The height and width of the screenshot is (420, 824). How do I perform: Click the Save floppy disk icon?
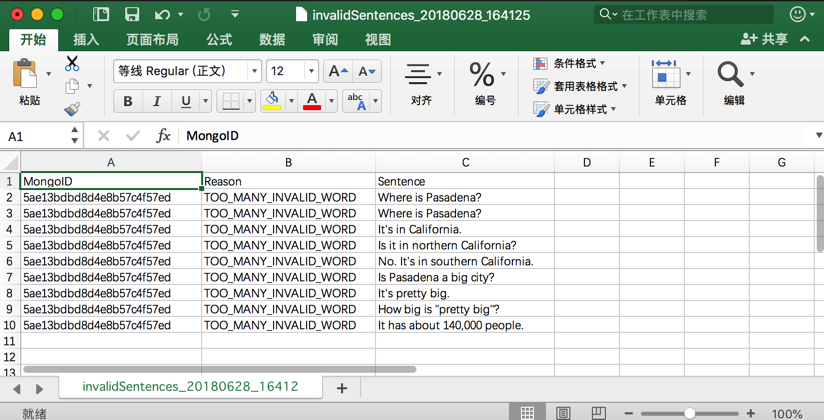click(132, 14)
